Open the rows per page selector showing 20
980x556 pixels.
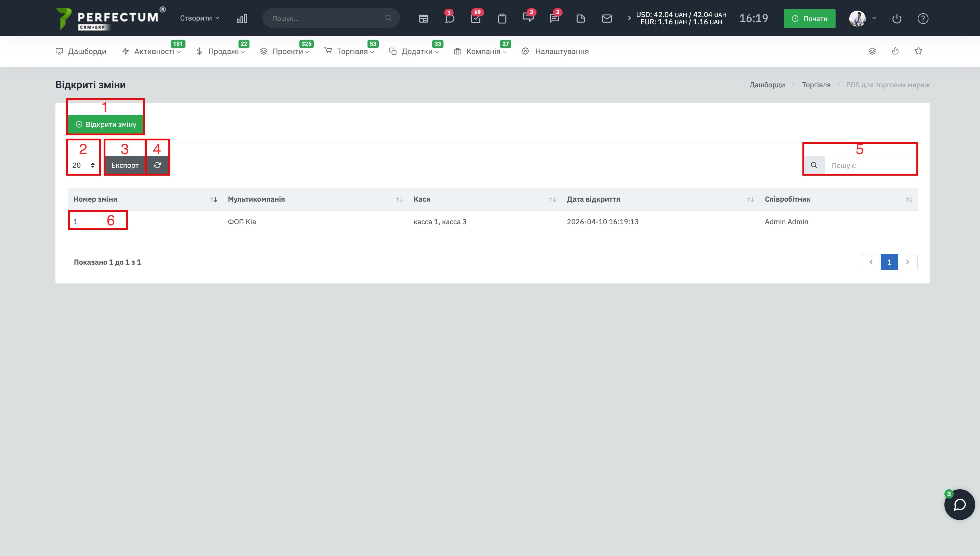pos(83,165)
